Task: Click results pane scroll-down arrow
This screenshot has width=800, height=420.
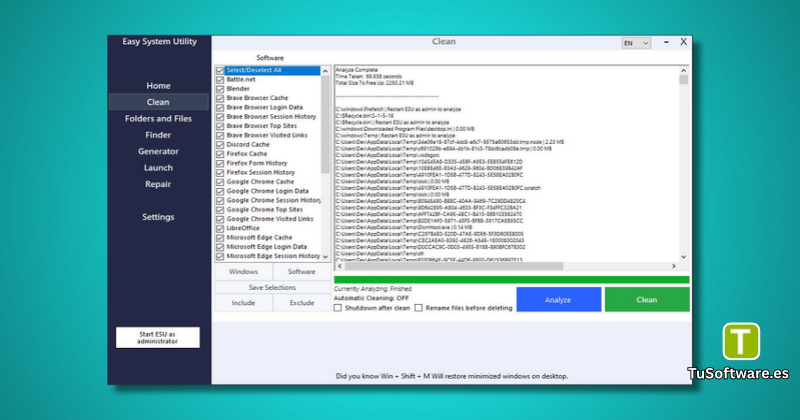Action: pyautogui.click(x=684, y=257)
